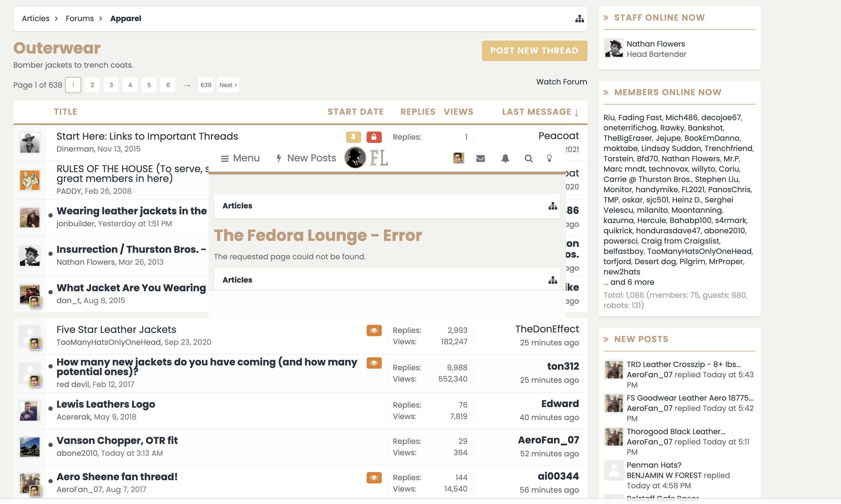Go to page 638

[x=206, y=85]
